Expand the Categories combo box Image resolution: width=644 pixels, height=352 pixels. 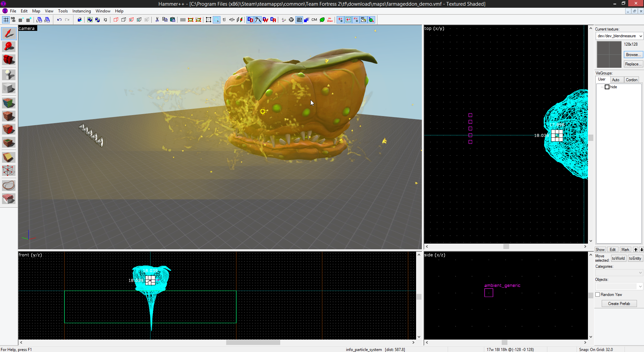point(640,273)
